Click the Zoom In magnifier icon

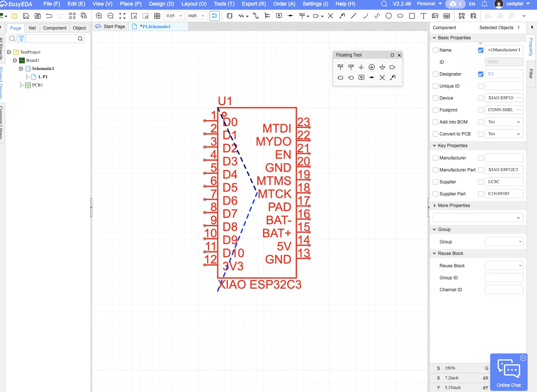99,16
